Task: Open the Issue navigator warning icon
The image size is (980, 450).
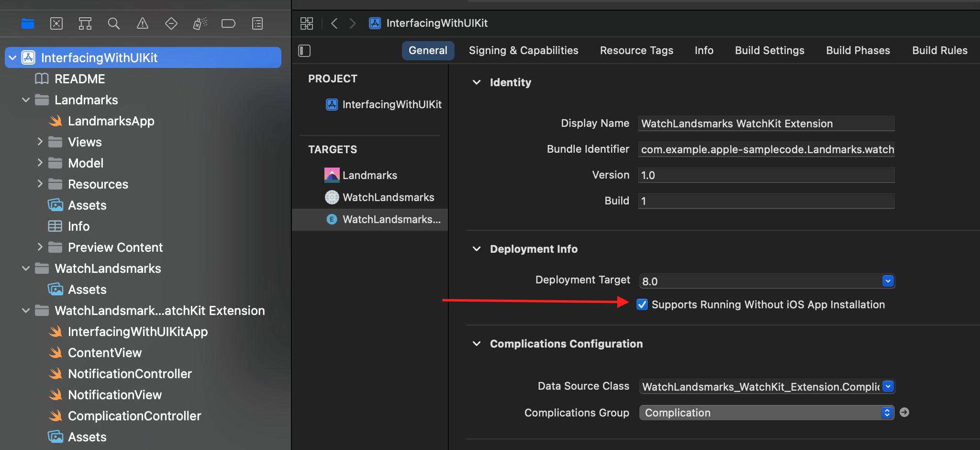Action: (x=143, y=23)
